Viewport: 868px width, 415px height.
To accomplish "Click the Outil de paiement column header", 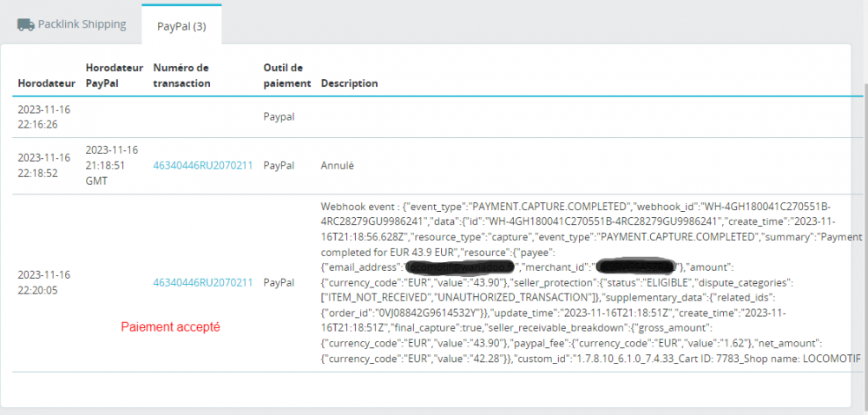I will [x=286, y=76].
